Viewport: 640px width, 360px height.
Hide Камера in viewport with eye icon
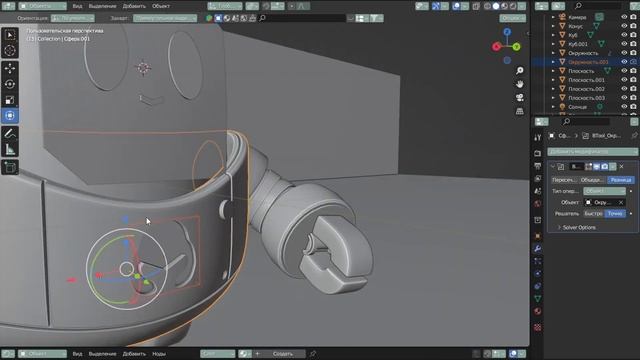[x=624, y=17]
